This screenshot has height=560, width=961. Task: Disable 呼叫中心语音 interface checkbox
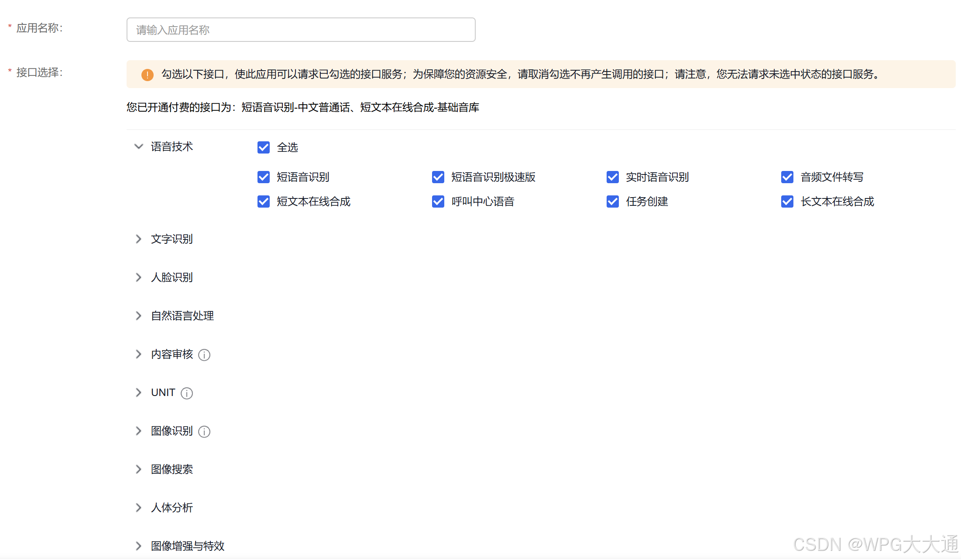438,201
